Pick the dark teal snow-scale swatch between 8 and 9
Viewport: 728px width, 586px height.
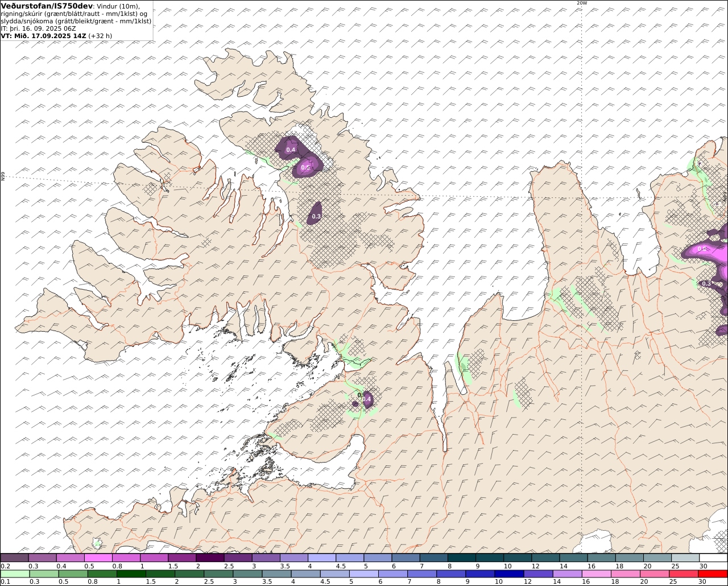[x=462, y=558]
